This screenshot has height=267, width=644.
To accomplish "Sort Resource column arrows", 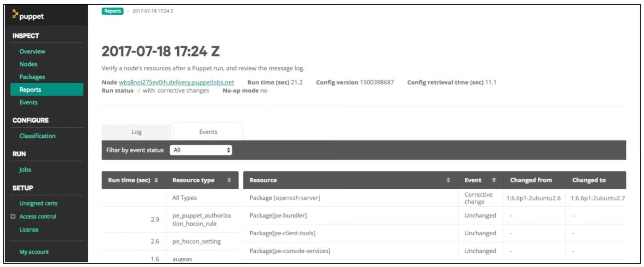I will (448, 180).
